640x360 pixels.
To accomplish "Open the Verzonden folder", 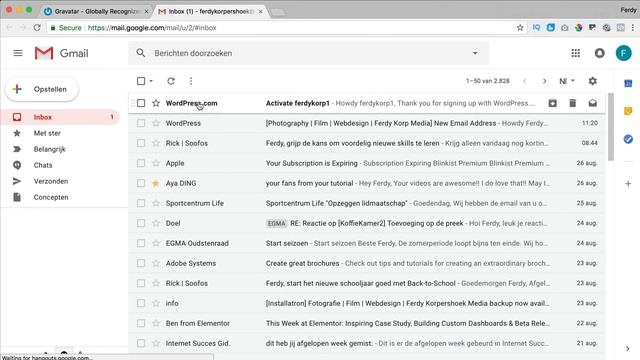I will (60, 181).
